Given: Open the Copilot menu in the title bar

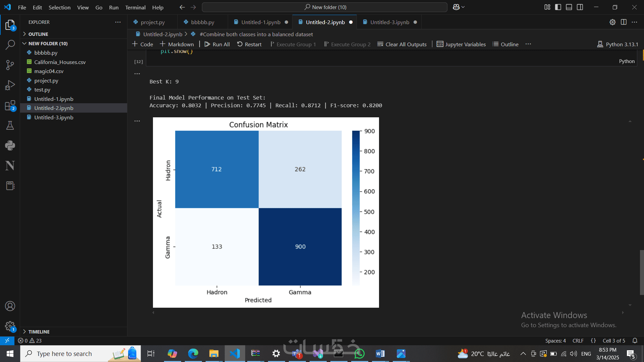Looking at the screenshot, I should click(459, 7).
